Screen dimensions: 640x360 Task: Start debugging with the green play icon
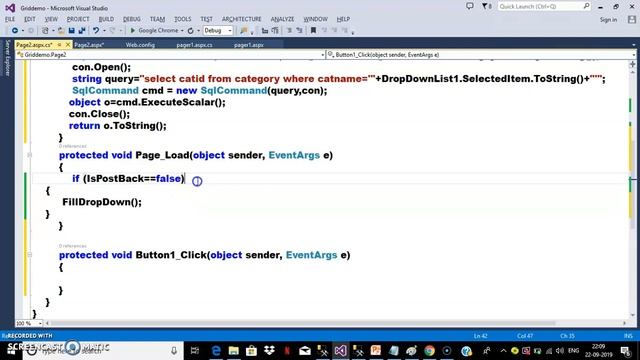pos(132,31)
